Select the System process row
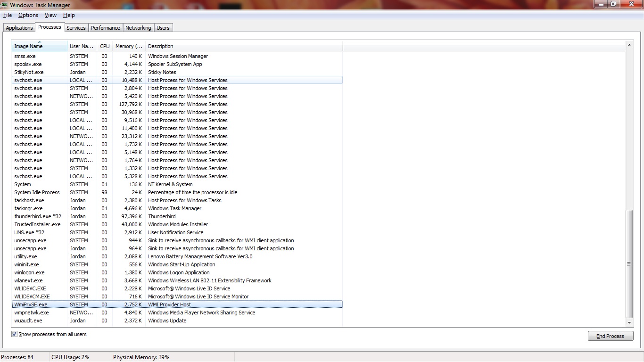This screenshot has width=644, height=362. pos(177,184)
